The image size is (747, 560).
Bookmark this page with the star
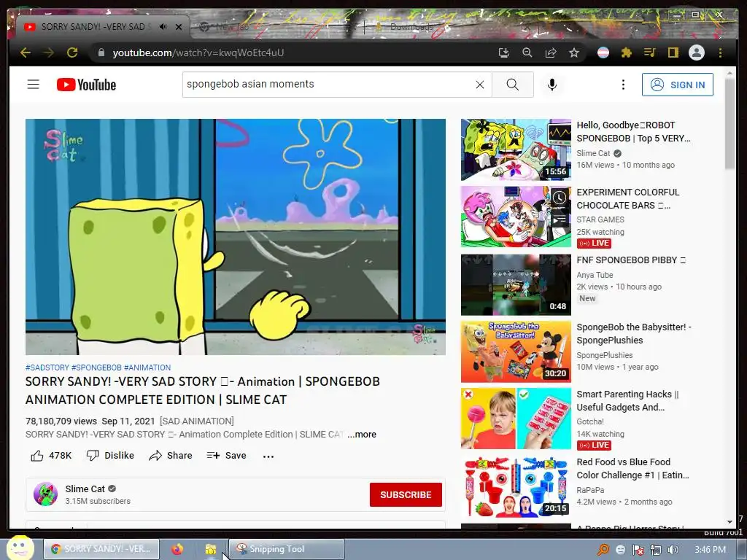[x=573, y=52]
